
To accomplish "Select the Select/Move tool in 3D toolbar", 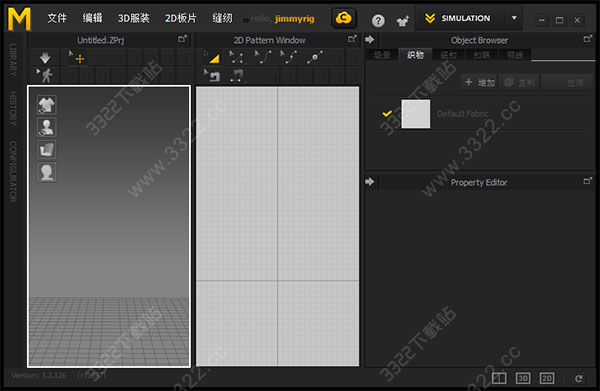I will coord(77,57).
